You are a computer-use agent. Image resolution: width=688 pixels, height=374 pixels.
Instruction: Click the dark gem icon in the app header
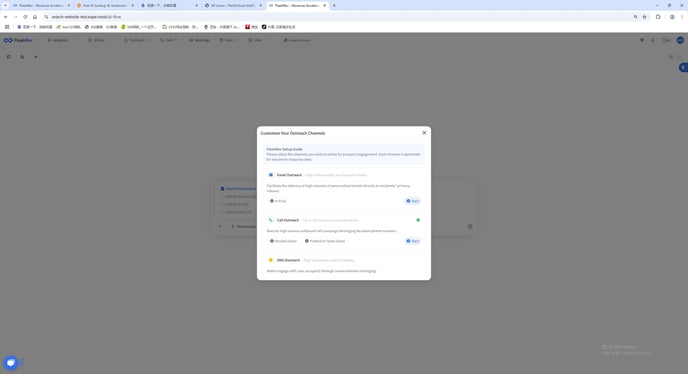[641, 40]
